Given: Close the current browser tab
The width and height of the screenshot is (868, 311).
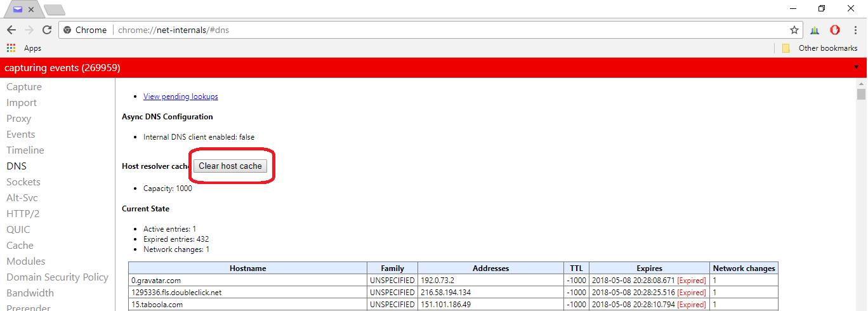Looking at the screenshot, I should 31,10.
